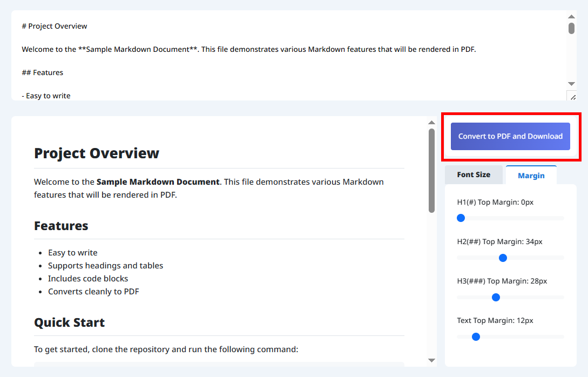Click the H2(##) Top Margin slider handle
588x377 pixels.
pos(503,258)
